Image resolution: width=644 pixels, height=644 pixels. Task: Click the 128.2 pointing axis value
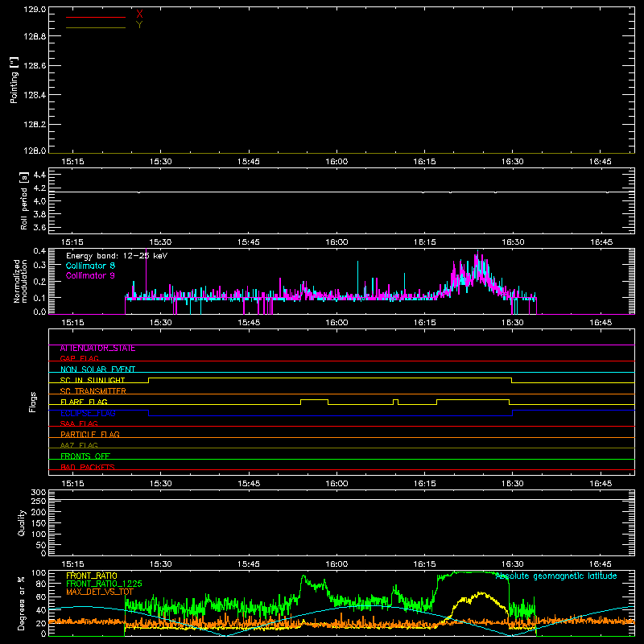[x=35, y=125]
